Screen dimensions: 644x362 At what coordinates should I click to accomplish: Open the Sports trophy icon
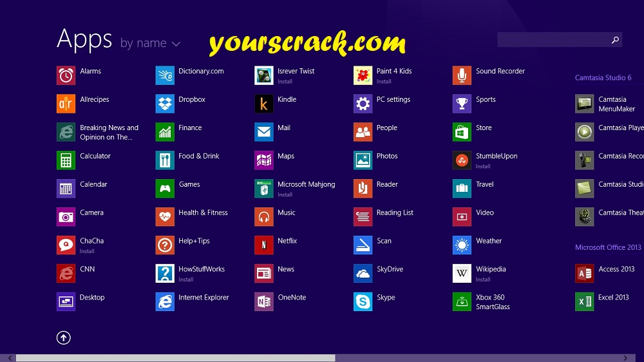click(462, 104)
